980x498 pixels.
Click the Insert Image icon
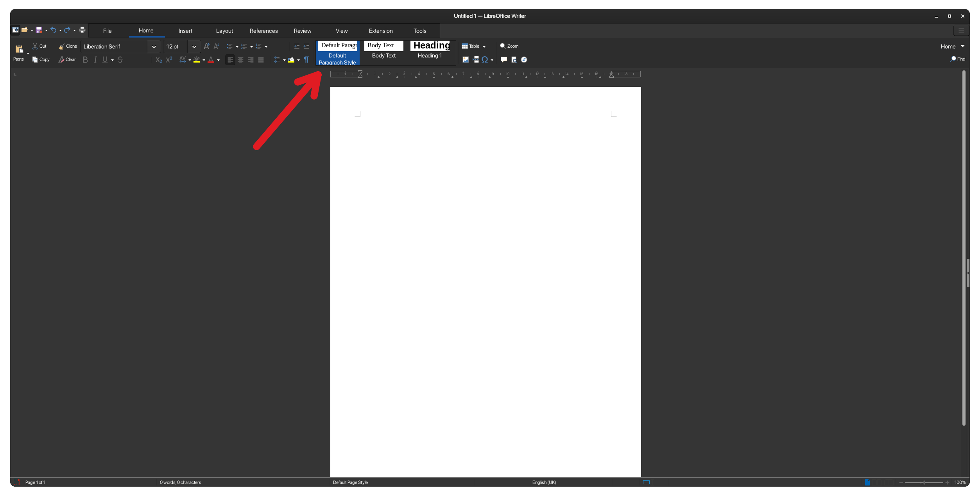(466, 60)
